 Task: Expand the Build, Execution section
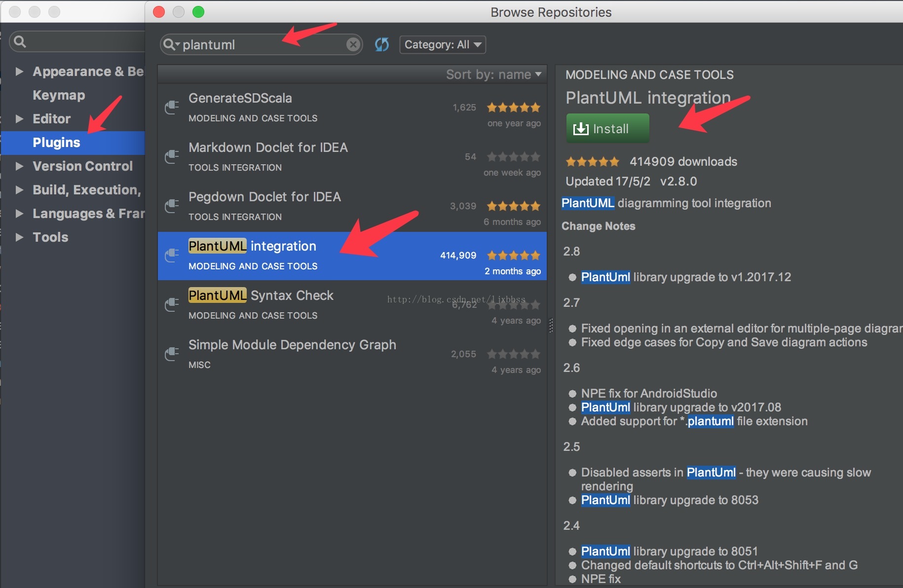(x=19, y=190)
